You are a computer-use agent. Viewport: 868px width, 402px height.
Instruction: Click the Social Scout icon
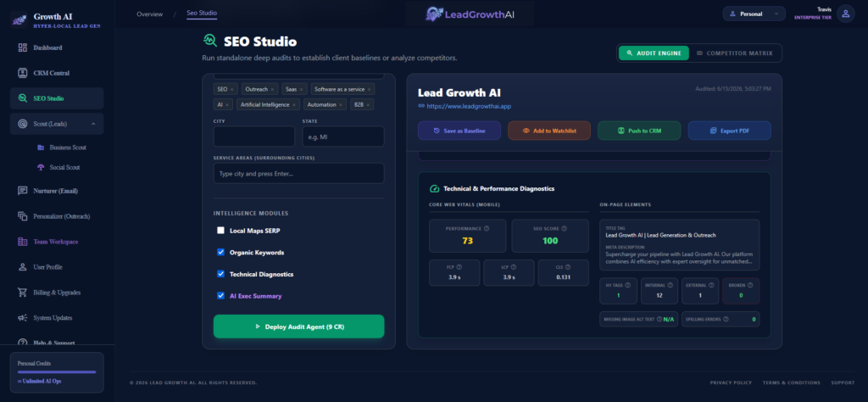[41, 167]
